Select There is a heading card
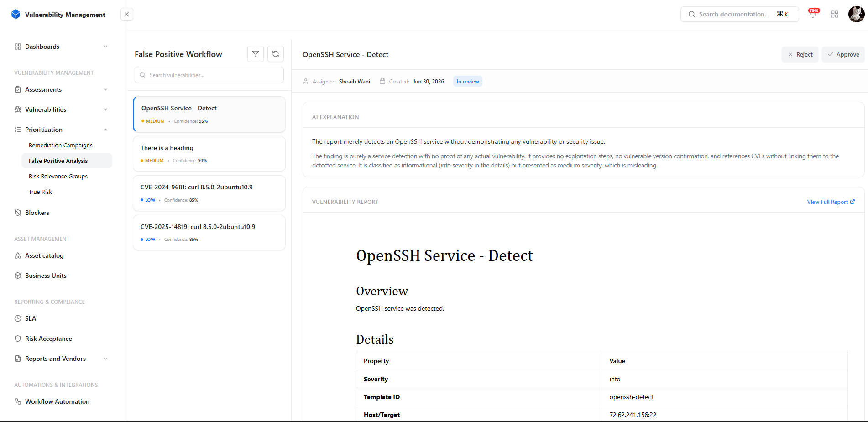Viewport: 868px width, 422px height. click(x=209, y=154)
